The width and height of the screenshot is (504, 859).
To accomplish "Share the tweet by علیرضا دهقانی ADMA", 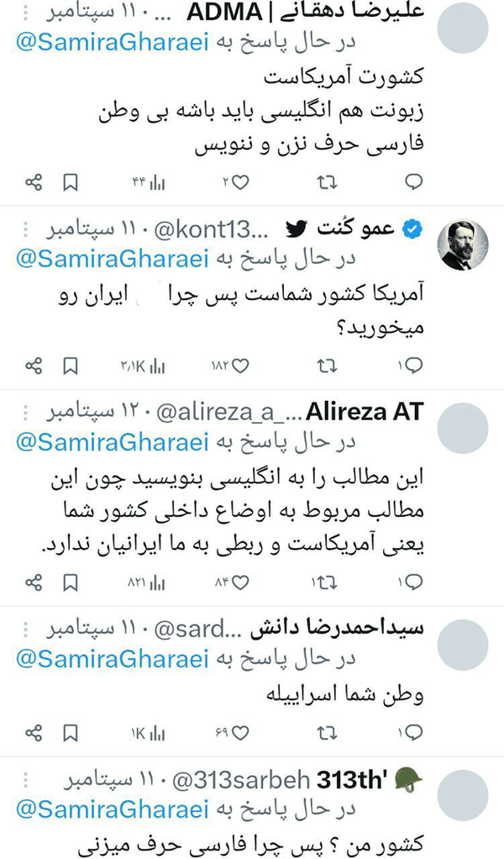I will pyautogui.click(x=34, y=182).
